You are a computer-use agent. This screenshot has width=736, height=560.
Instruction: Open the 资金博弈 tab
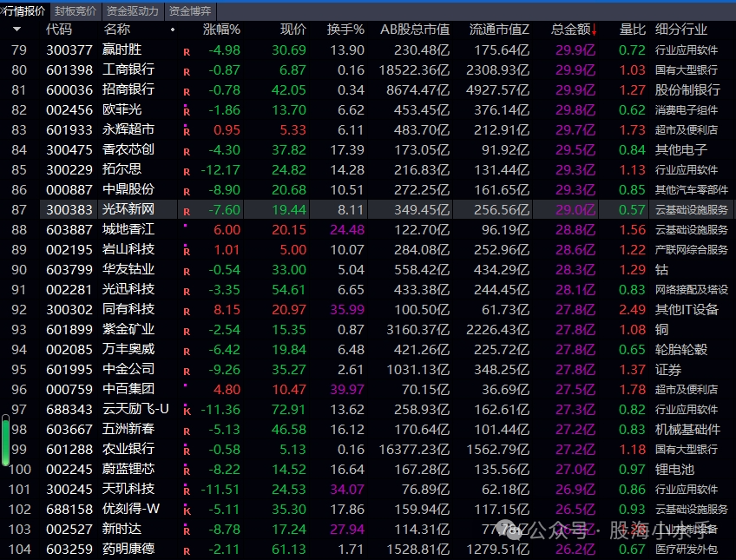coord(190,10)
